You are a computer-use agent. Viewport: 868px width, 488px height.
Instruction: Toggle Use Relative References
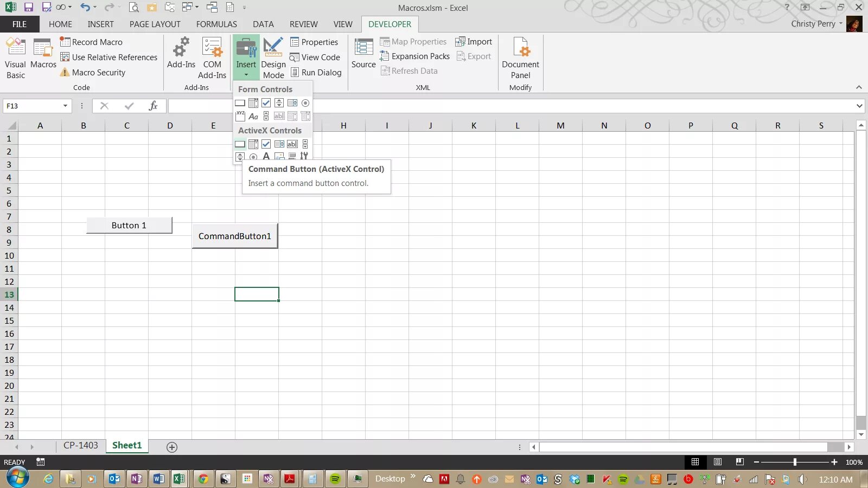(108, 57)
